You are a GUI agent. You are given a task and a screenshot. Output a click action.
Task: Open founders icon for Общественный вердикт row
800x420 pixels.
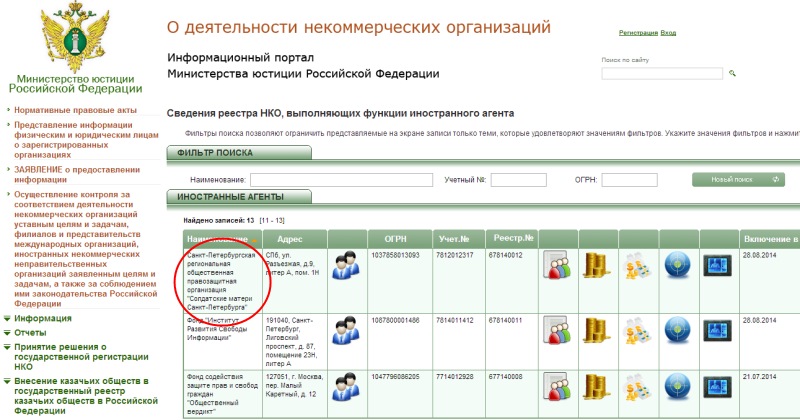pos(346,387)
